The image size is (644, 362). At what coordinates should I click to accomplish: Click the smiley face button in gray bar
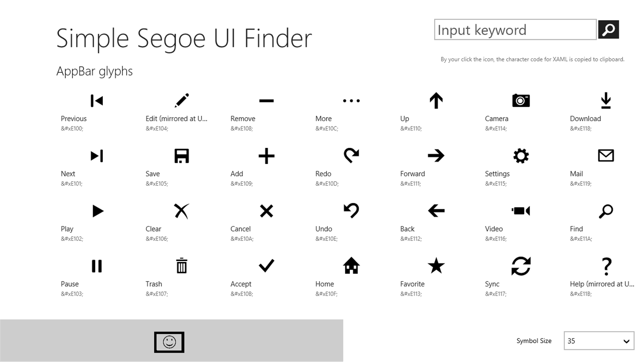(169, 342)
